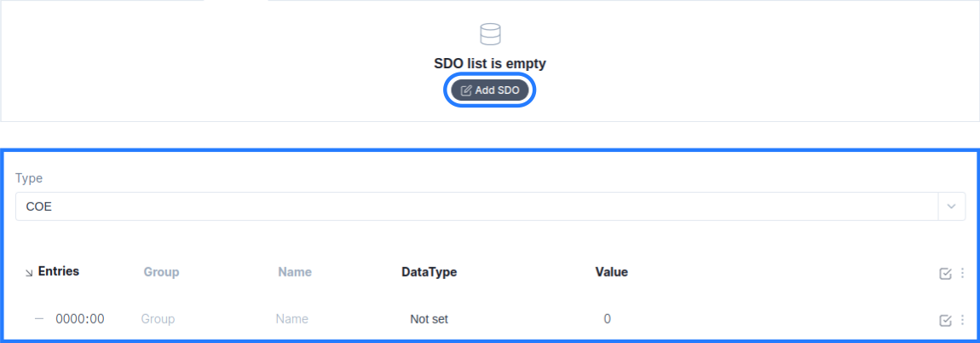The height and width of the screenshot is (343, 980).
Task: Click the Value cell showing 0
Action: pos(607,318)
